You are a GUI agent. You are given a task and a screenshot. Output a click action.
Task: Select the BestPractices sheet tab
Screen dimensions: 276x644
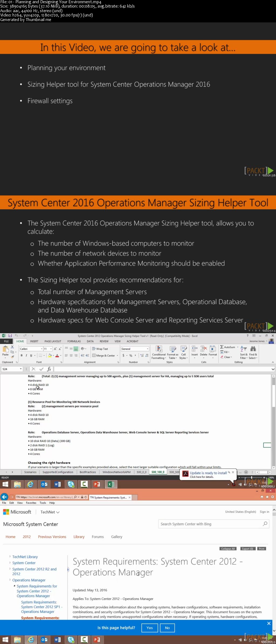(88, 472)
